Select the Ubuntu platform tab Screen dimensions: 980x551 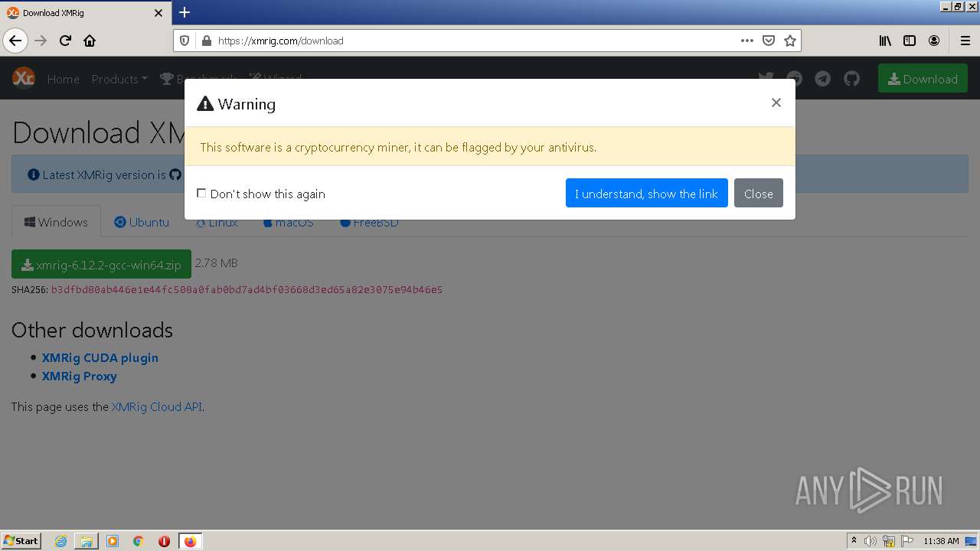point(142,222)
